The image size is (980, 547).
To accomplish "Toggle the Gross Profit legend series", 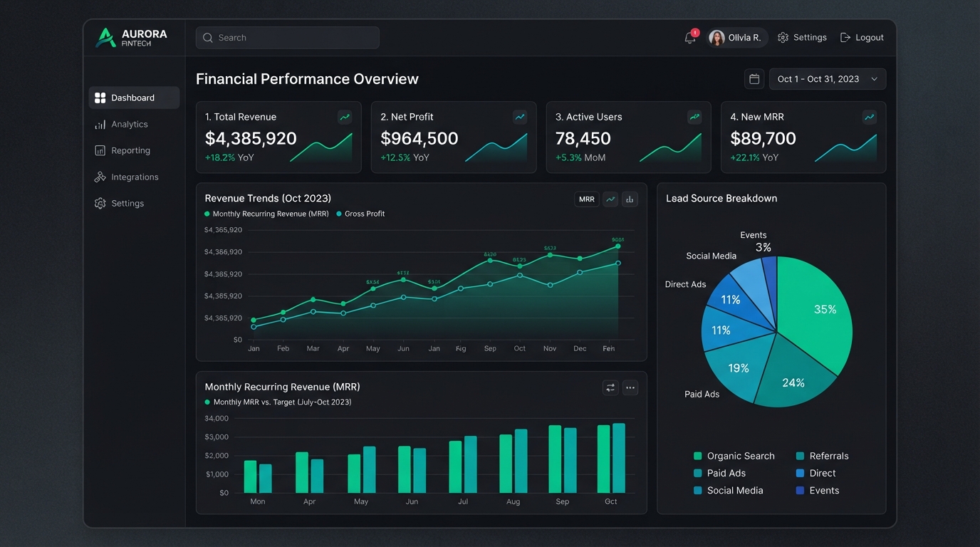I will 360,214.
